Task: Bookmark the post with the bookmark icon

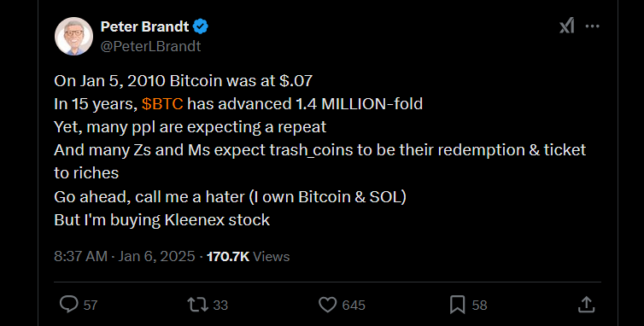Action: pyautogui.click(x=458, y=305)
